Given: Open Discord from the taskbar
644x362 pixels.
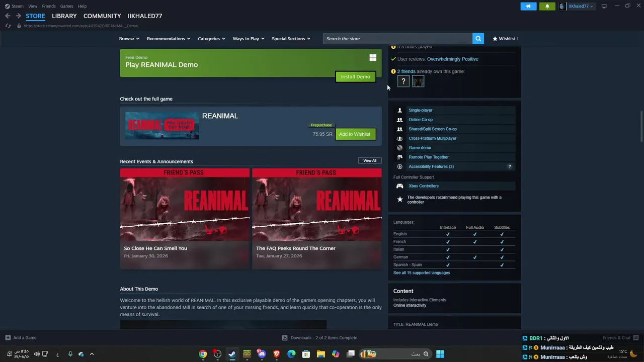Looking at the screenshot, I should point(262,354).
